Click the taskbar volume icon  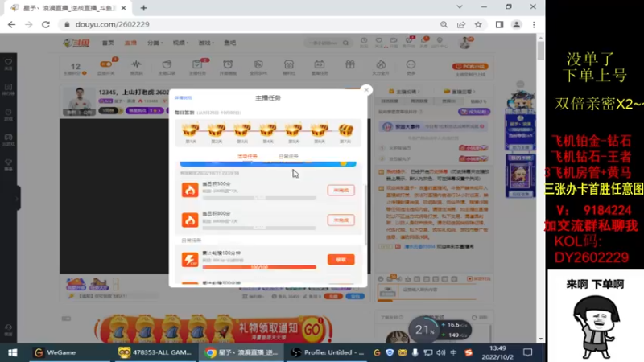coord(440,352)
